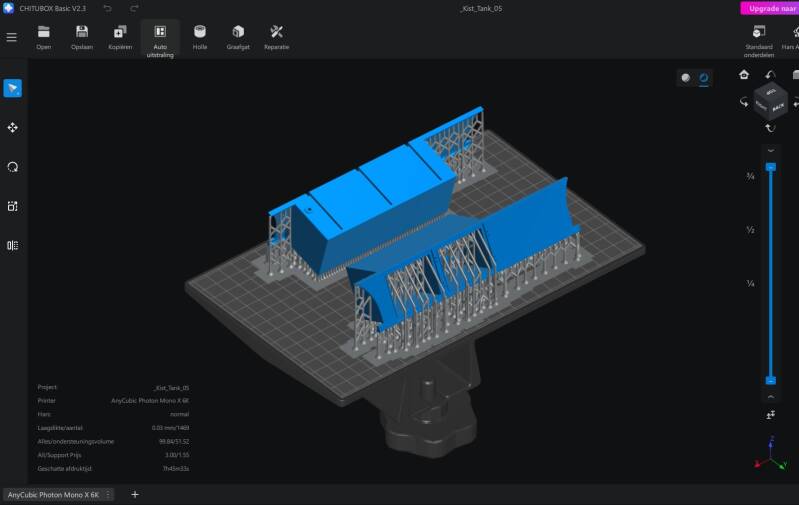Open printer tab options menu
The height and width of the screenshot is (505, 799).
[108, 495]
